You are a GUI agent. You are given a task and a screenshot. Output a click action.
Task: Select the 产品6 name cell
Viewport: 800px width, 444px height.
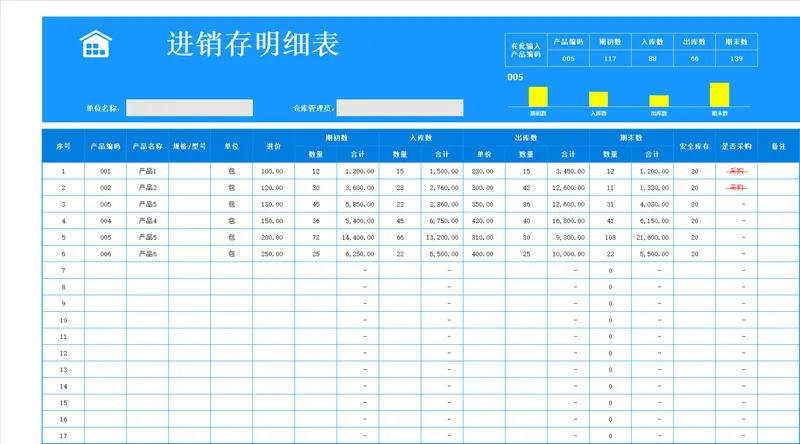tap(147, 254)
